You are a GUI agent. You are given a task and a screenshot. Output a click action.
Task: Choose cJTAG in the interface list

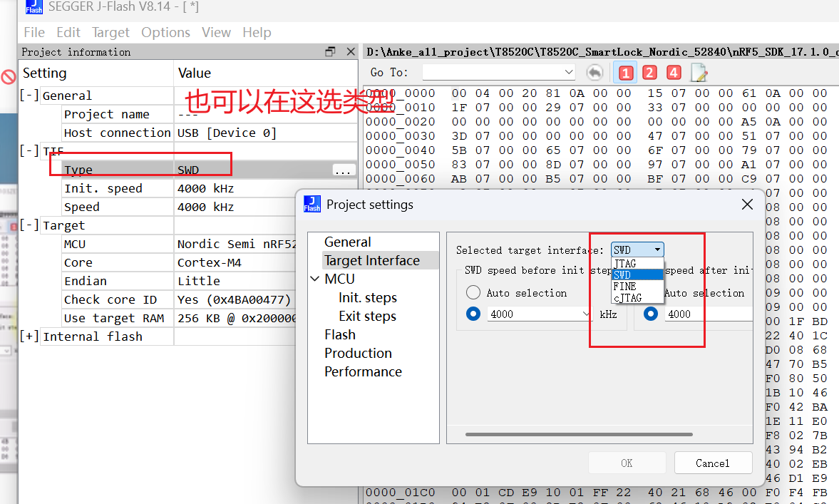coord(637,297)
